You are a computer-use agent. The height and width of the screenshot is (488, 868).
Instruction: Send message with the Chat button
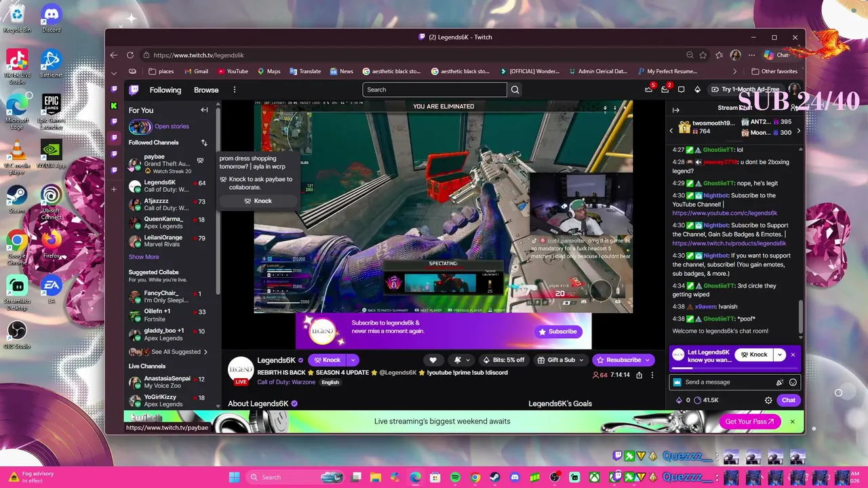[x=789, y=400]
